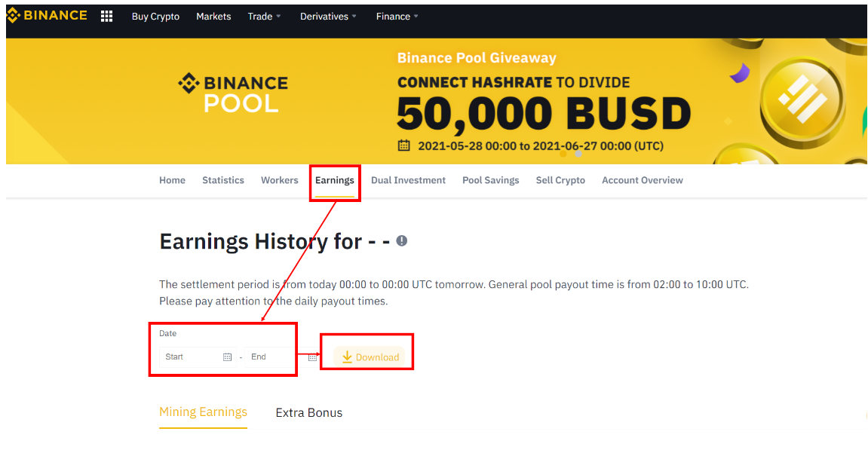Go to Markets in top navigation
Viewport: 868px width, 456px height.
[213, 17]
